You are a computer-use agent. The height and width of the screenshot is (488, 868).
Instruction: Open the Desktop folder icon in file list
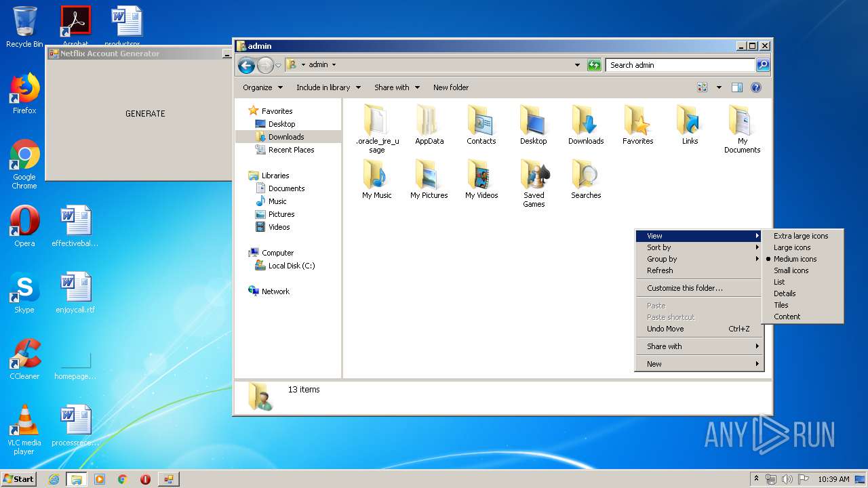[534, 125]
